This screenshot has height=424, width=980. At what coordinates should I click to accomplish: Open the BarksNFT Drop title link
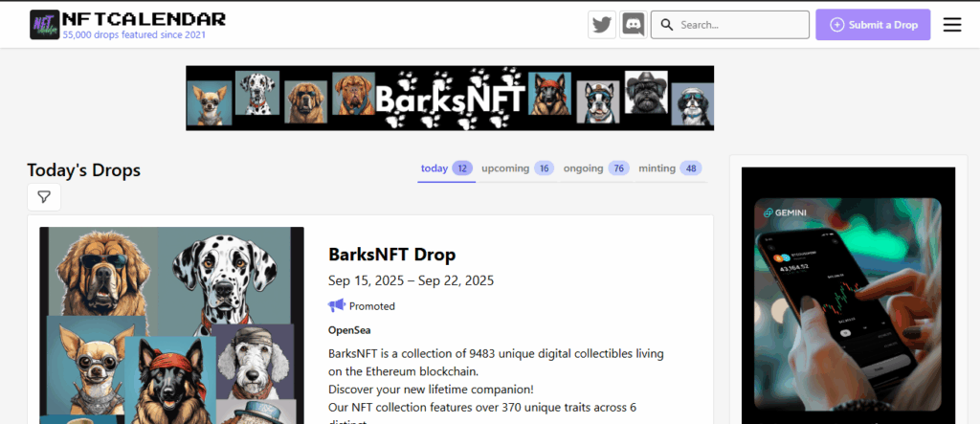click(391, 255)
